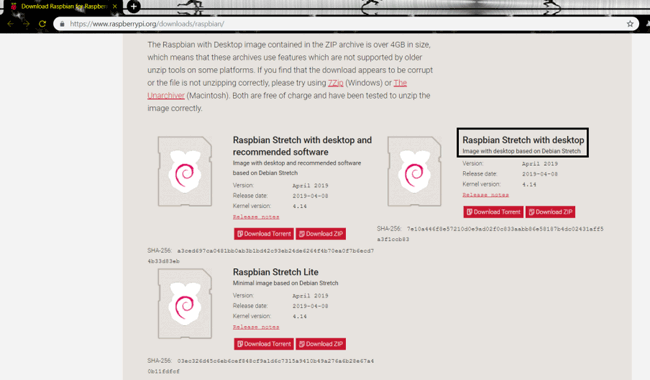Click SD card image for desktop and recommended software
650x380 pixels.
pyautogui.click(x=185, y=171)
